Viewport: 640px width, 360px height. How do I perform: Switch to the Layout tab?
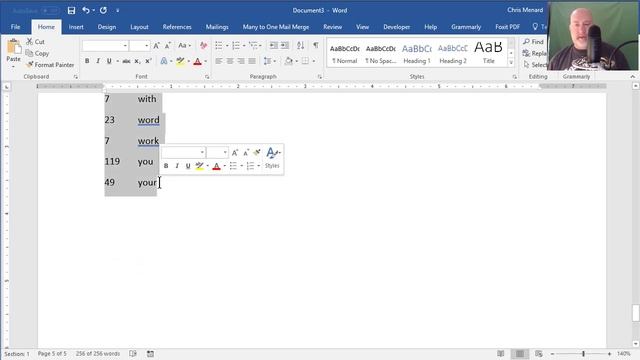[139, 27]
